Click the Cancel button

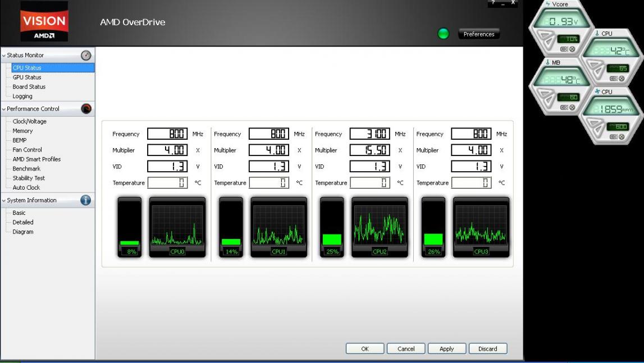pyautogui.click(x=406, y=348)
